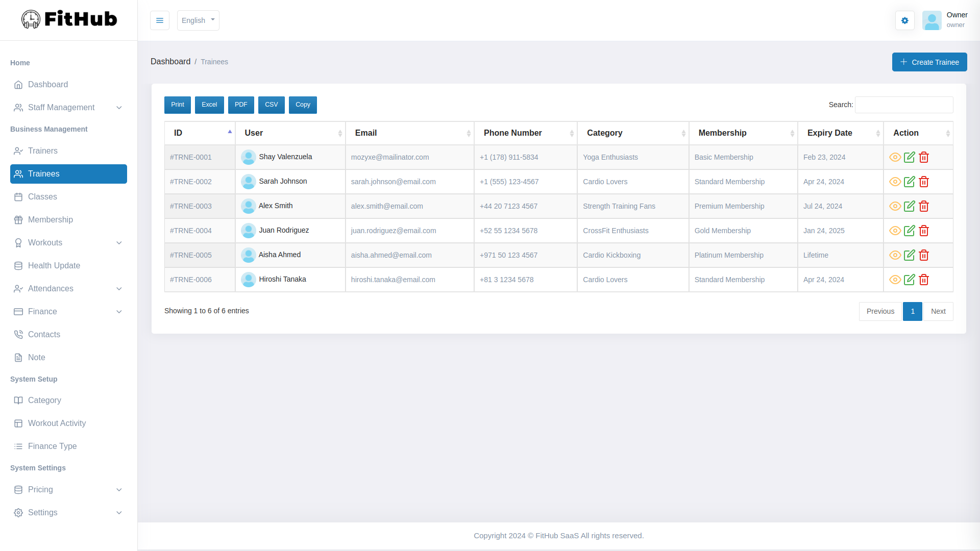Click the Create Trainee button
Image resolution: width=980 pixels, height=551 pixels.
(929, 62)
